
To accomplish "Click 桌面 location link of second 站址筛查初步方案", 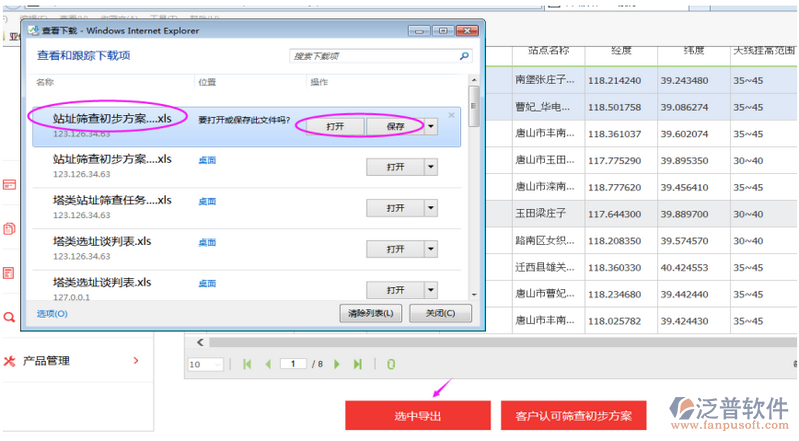I will coord(207,160).
